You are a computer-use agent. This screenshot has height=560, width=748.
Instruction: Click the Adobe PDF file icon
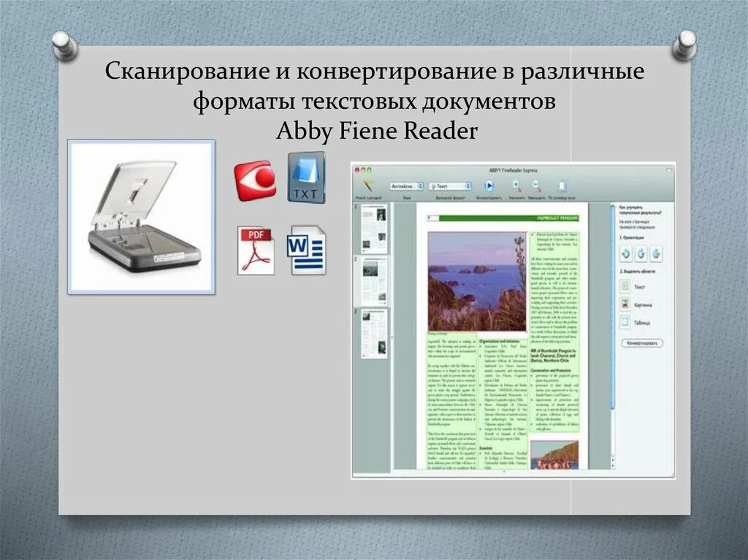(256, 251)
